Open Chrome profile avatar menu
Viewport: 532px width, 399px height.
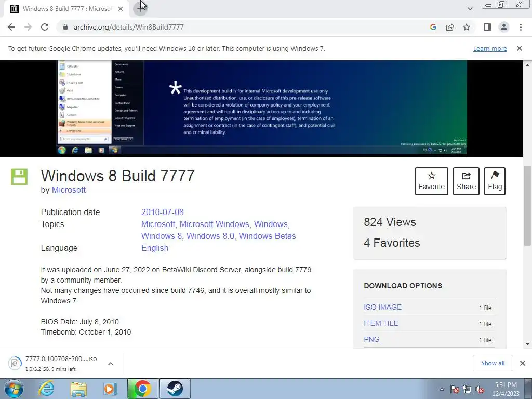click(504, 27)
